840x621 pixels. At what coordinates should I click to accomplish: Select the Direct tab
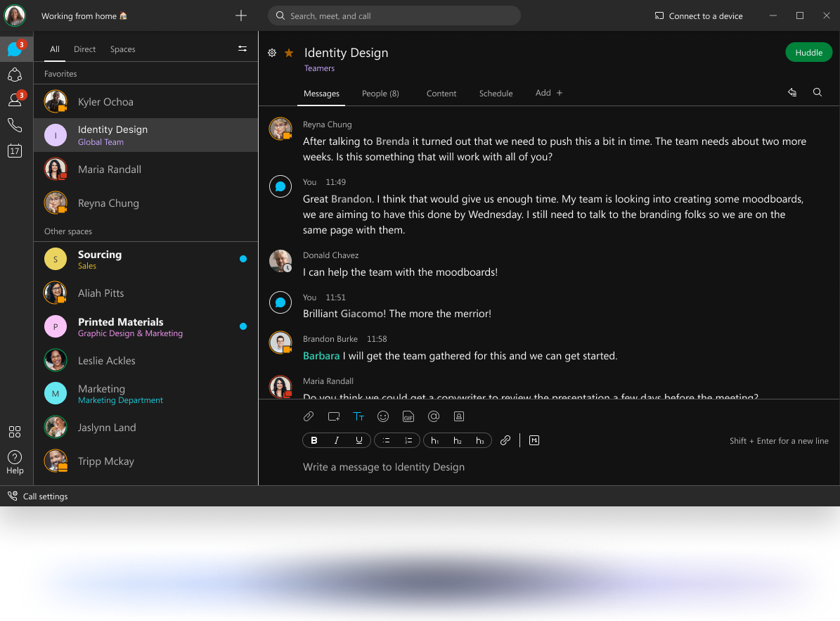coord(84,49)
